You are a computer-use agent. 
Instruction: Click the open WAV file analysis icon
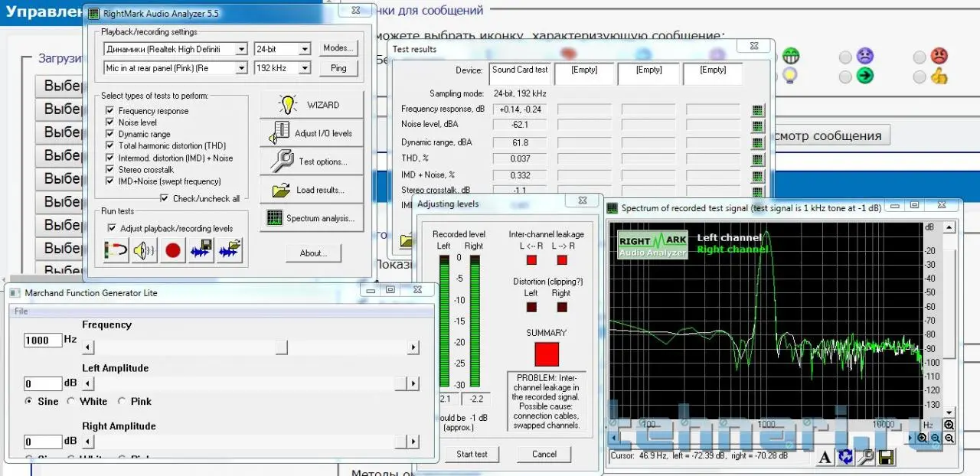click(230, 251)
